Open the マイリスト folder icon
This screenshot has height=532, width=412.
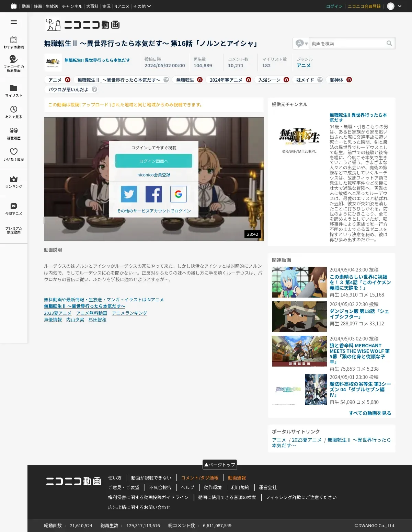point(14,88)
